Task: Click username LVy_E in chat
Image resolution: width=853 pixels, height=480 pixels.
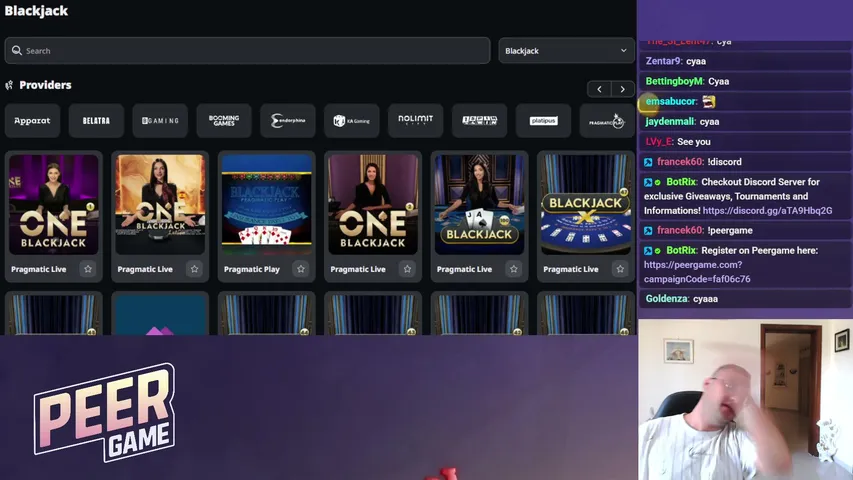Action: click(x=659, y=141)
